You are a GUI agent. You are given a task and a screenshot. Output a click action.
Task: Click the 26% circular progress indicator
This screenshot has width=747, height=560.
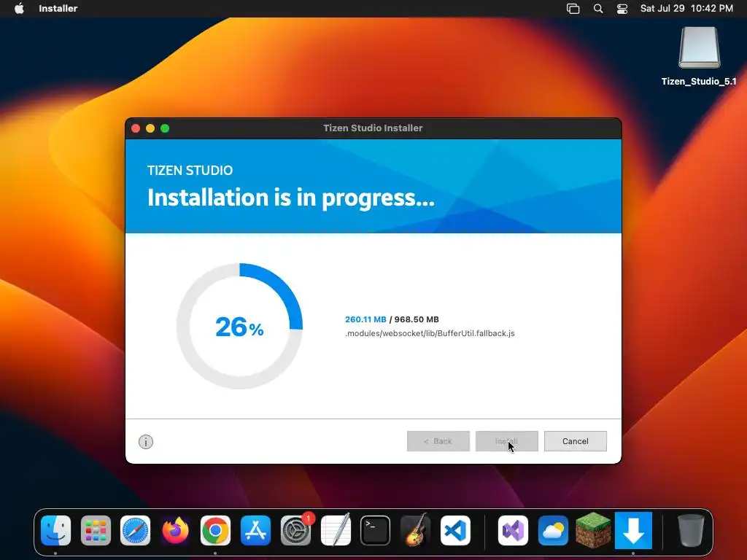[239, 326]
